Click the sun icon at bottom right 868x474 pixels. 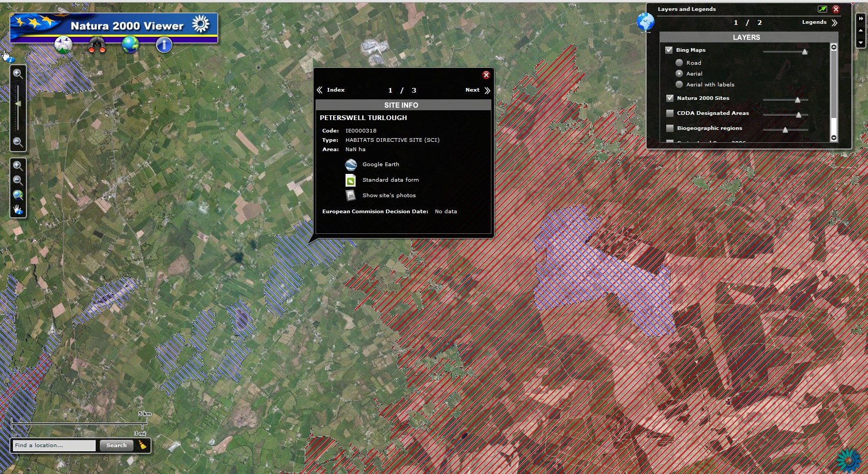849,460
